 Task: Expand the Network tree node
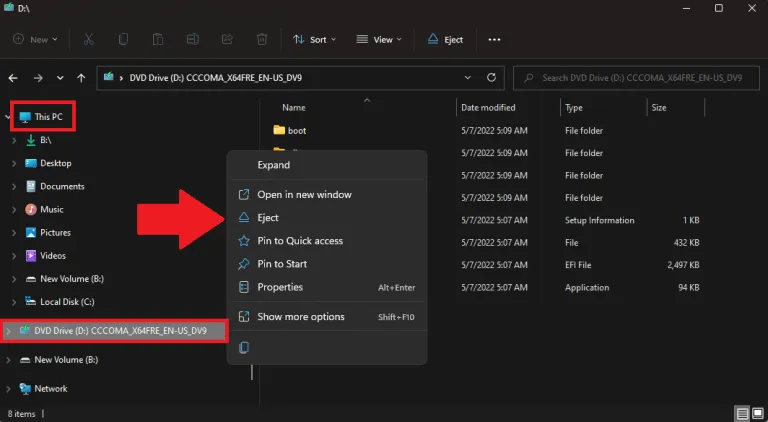coord(10,388)
